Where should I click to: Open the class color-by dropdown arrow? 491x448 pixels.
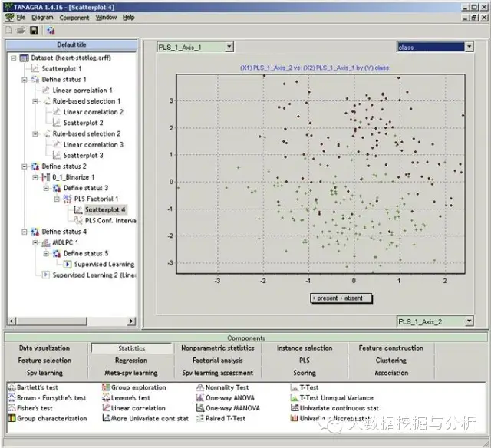(469, 47)
